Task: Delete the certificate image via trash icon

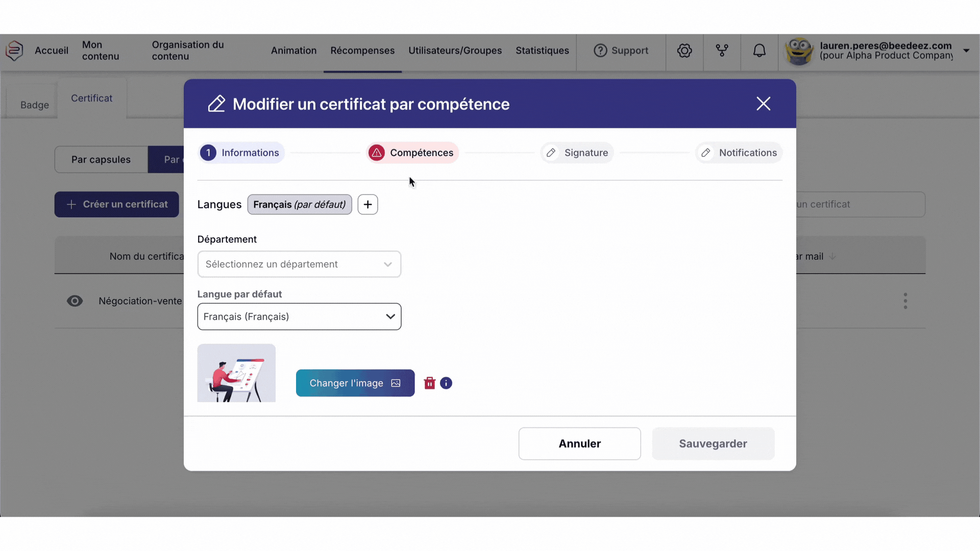Action: click(x=429, y=383)
